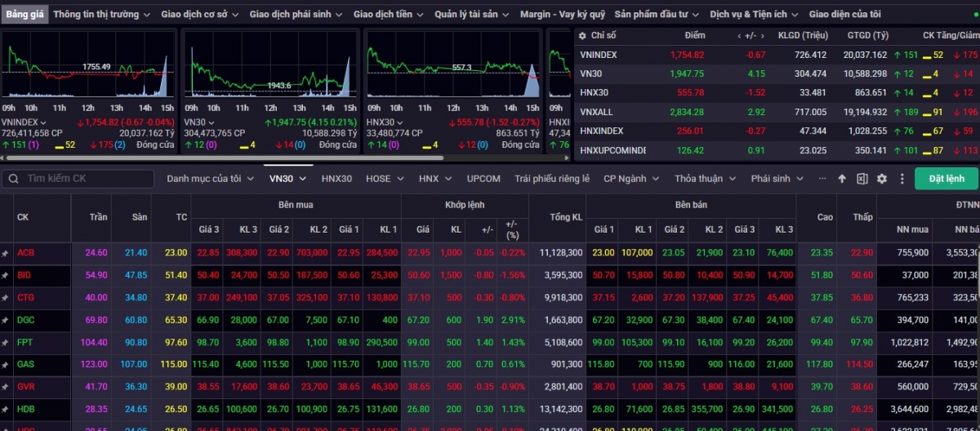Toggle the pin for FPT stock row

pos(5,342)
